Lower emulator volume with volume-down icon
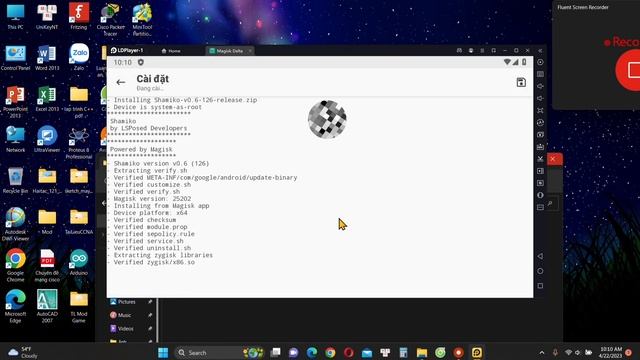Image resolution: width=640 pixels, height=360 pixels. (x=540, y=98)
